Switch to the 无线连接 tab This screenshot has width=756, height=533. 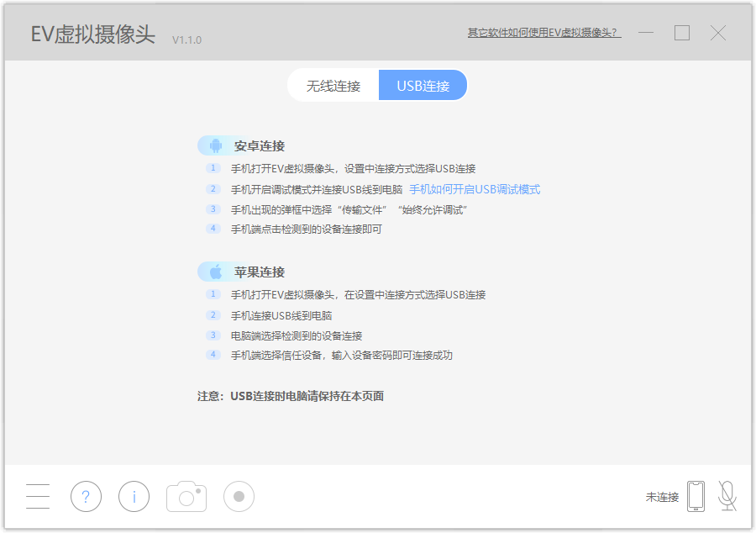333,85
